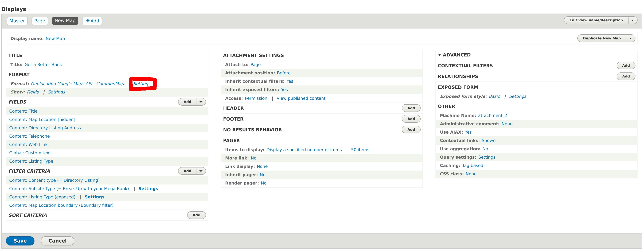Add a header to the view
This screenshot has width=644, height=250.
tap(411, 108)
